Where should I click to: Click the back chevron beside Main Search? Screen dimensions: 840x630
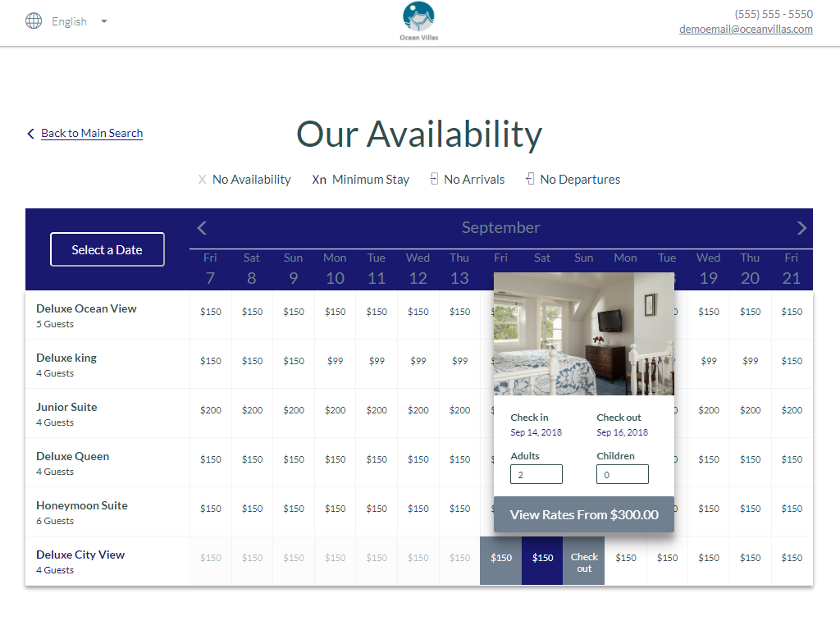(x=30, y=134)
